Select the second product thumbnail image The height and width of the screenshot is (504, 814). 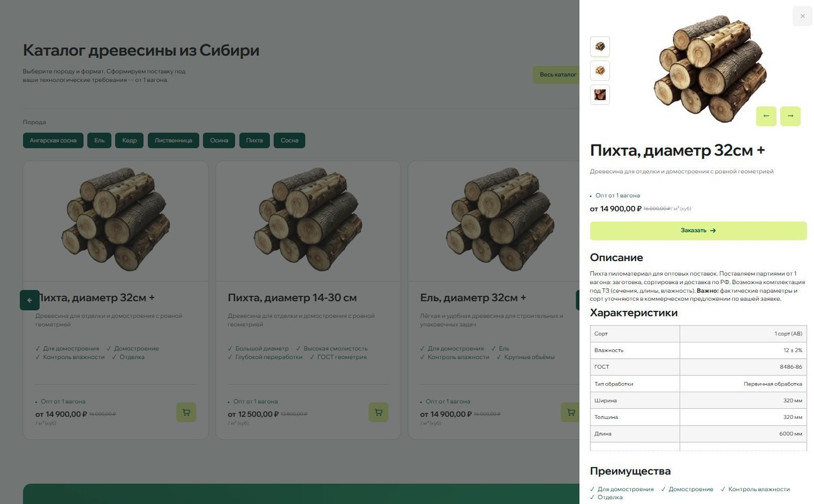tap(600, 70)
